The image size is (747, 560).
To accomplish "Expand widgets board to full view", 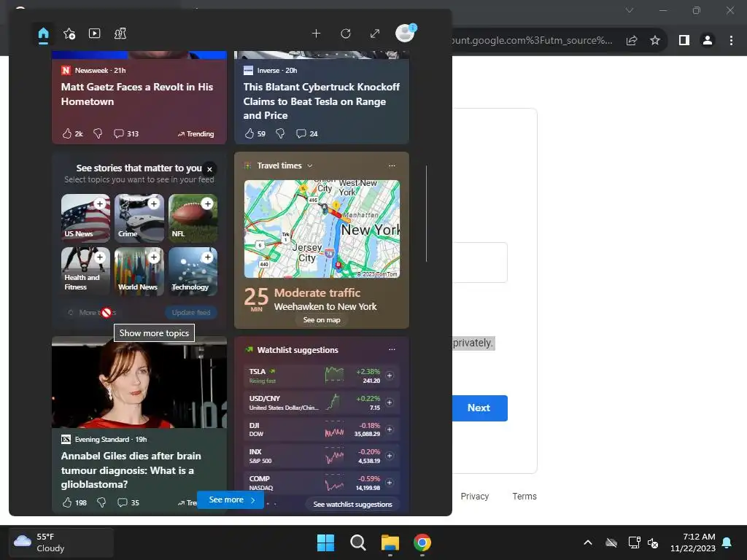I will coord(375,34).
